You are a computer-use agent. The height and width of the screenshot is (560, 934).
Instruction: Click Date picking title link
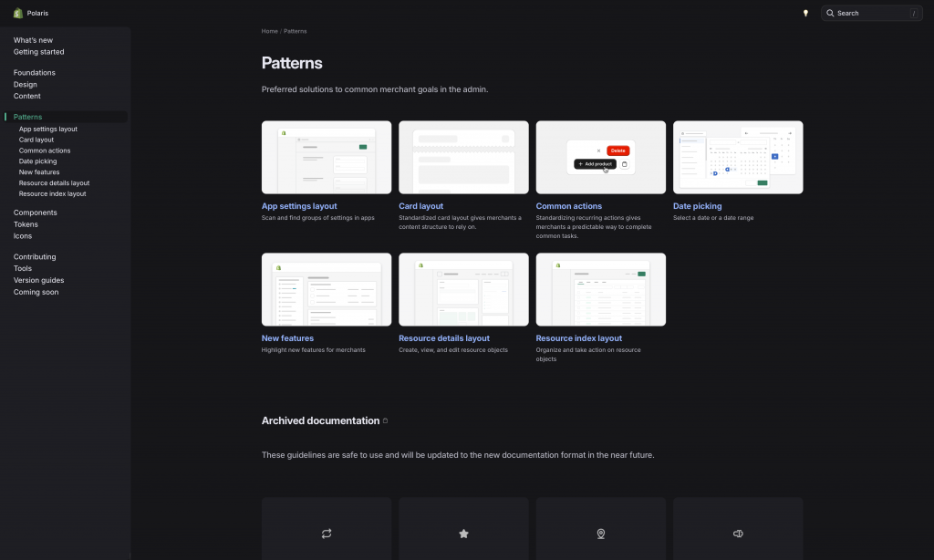click(698, 206)
